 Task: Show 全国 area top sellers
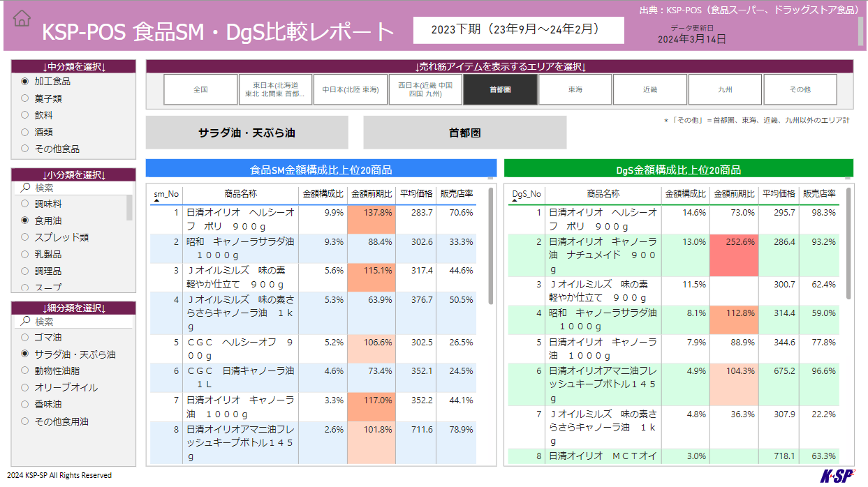[200, 89]
